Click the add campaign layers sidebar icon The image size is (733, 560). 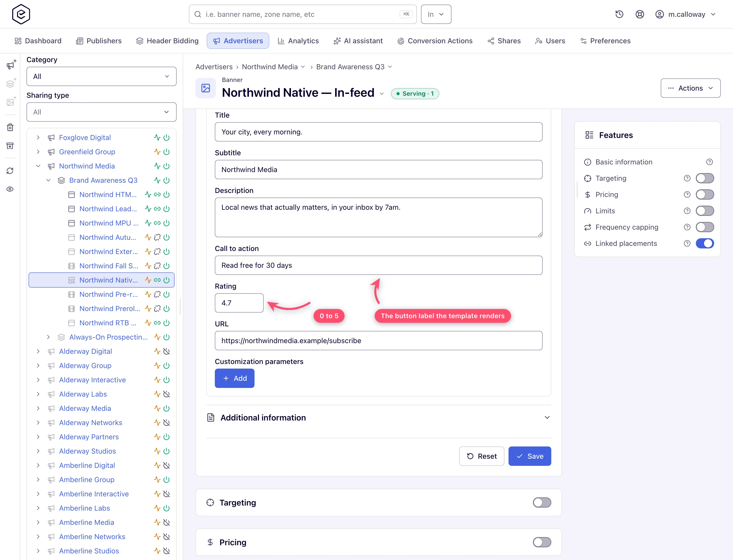(x=11, y=83)
